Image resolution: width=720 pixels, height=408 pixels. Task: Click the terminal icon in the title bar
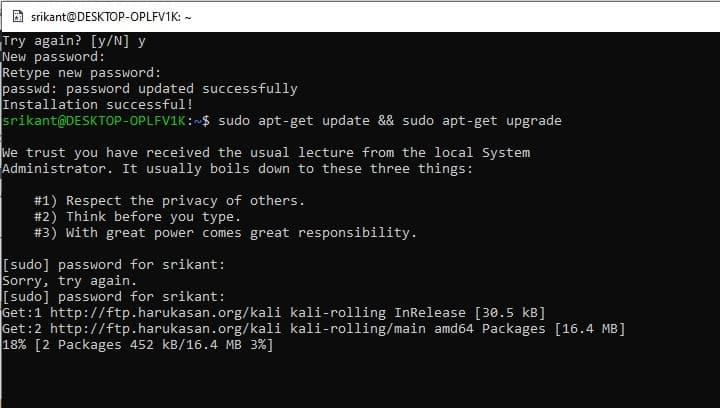pos(15,16)
